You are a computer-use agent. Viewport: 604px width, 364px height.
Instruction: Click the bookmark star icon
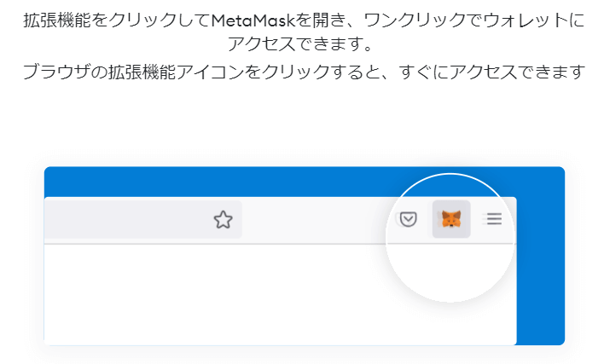pos(223,220)
